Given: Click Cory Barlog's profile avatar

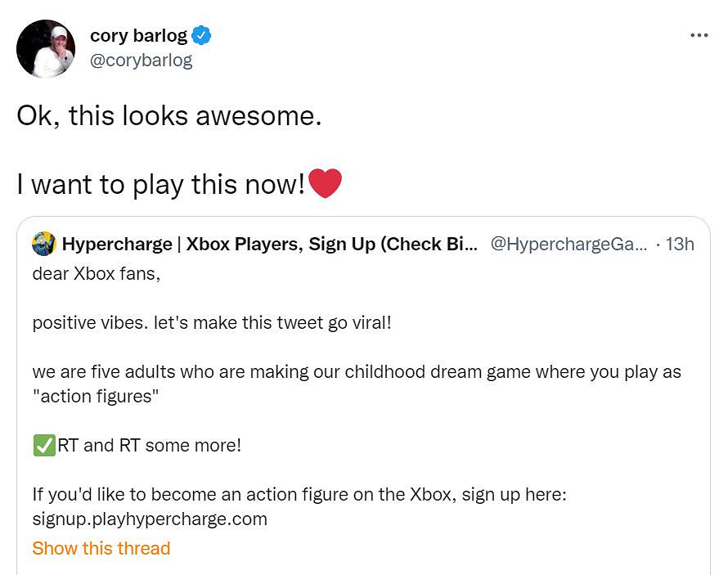Looking at the screenshot, I should (46, 48).
